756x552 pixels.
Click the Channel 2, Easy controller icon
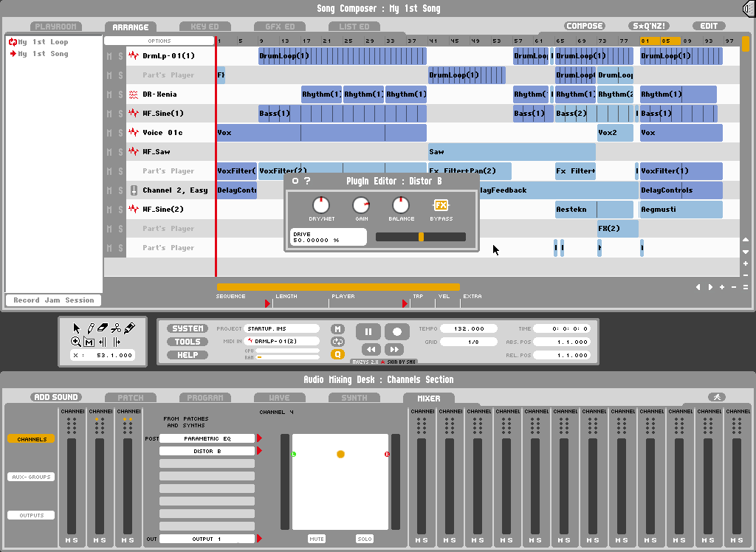134,190
